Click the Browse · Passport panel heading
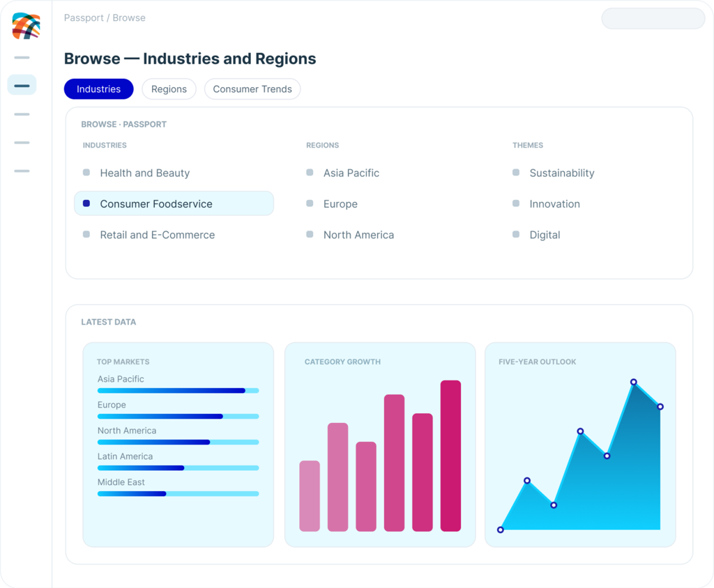 coord(124,124)
